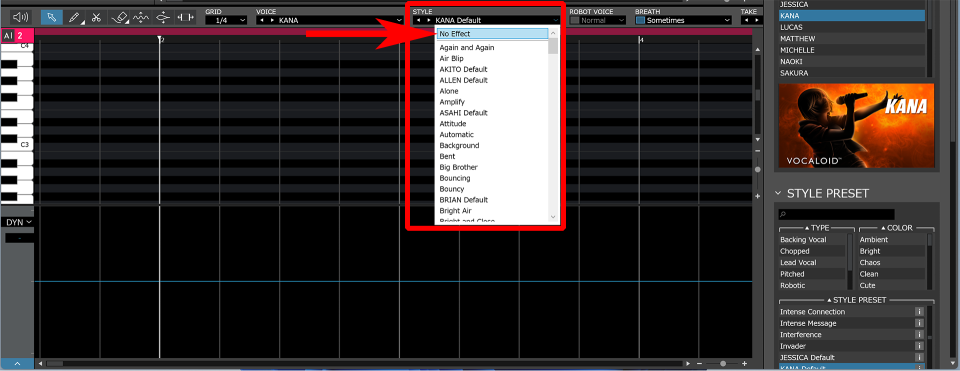
Task: Toggle the Robot Voice checkbox
Action: pos(574,20)
